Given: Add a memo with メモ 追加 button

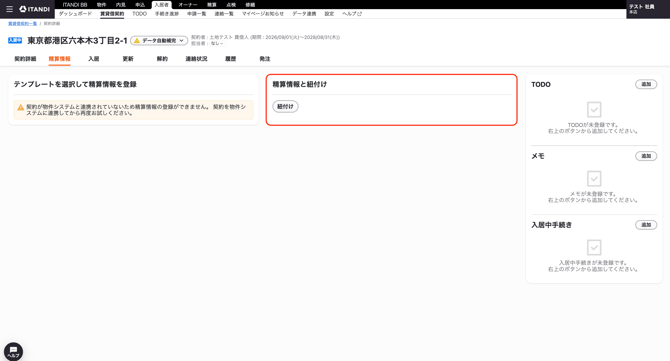Looking at the screenshot, I should (646, 156).
